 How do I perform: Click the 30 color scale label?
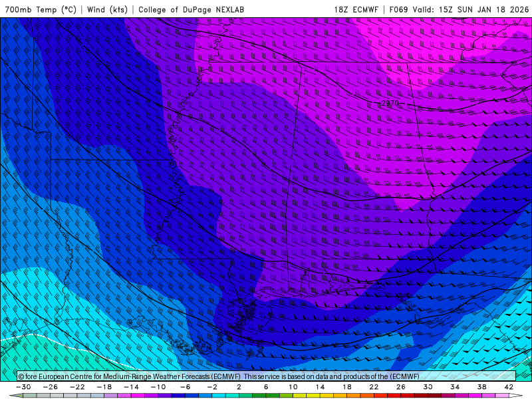[x=428, y=387]
